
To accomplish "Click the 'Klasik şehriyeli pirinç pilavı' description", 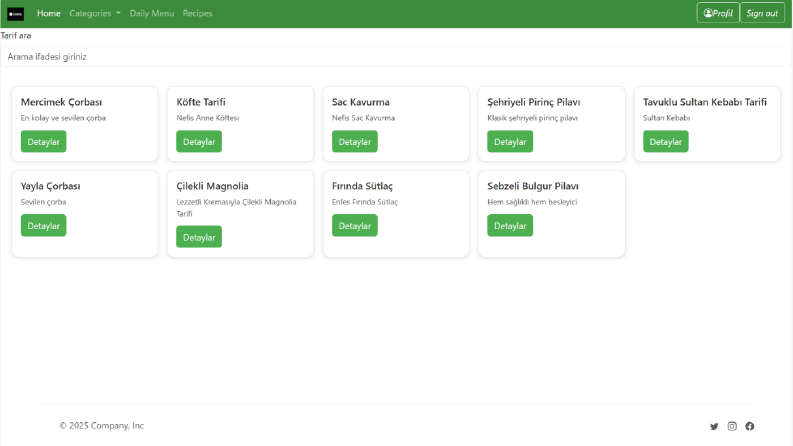I will click(x=532, y=118).
